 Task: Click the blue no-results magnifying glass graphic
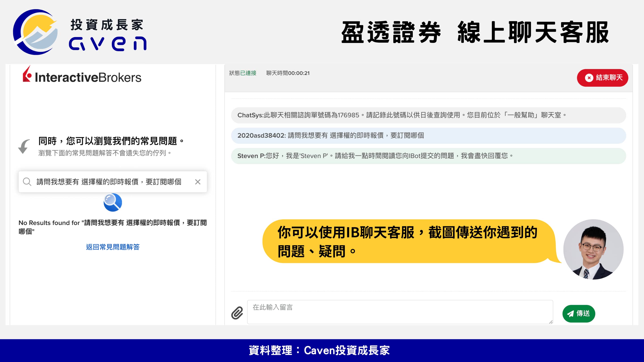point(113,202)
